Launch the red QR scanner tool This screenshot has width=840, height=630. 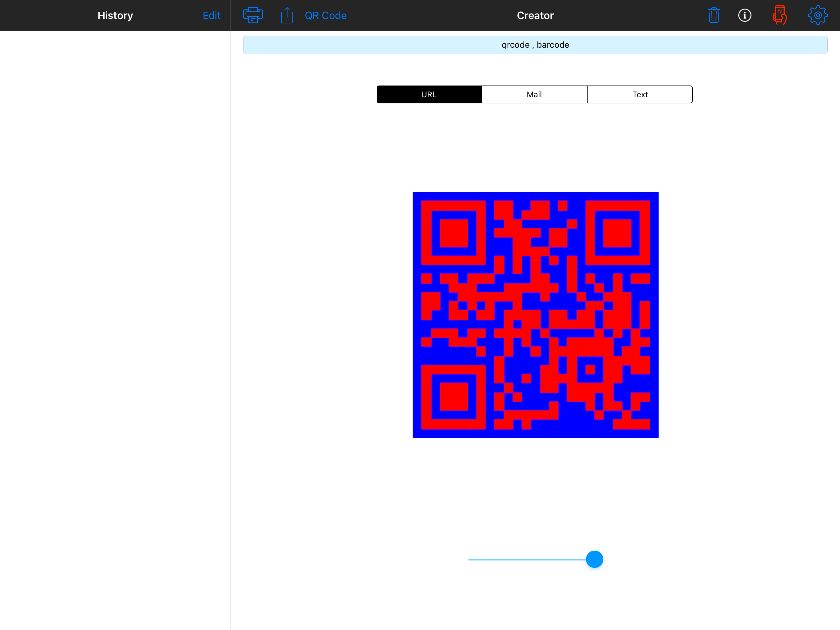[780, 15]
